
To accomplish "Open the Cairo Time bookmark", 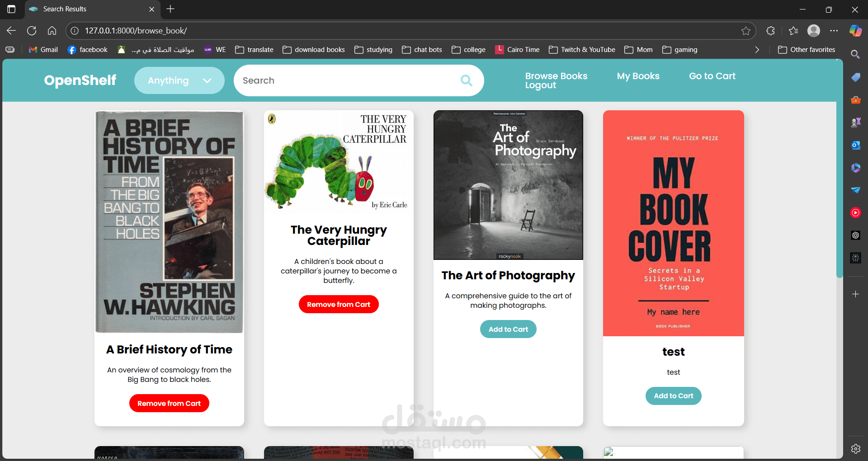I will point(518,50).
